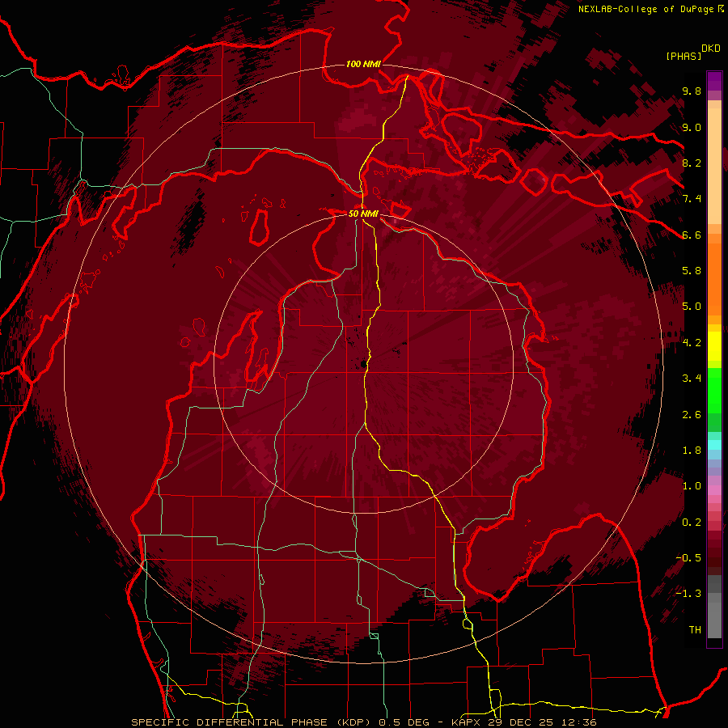Click the 2.6 value on the color scale
Image resolution: width=728 pixels, height=728 pixels.
click(692, 415)
